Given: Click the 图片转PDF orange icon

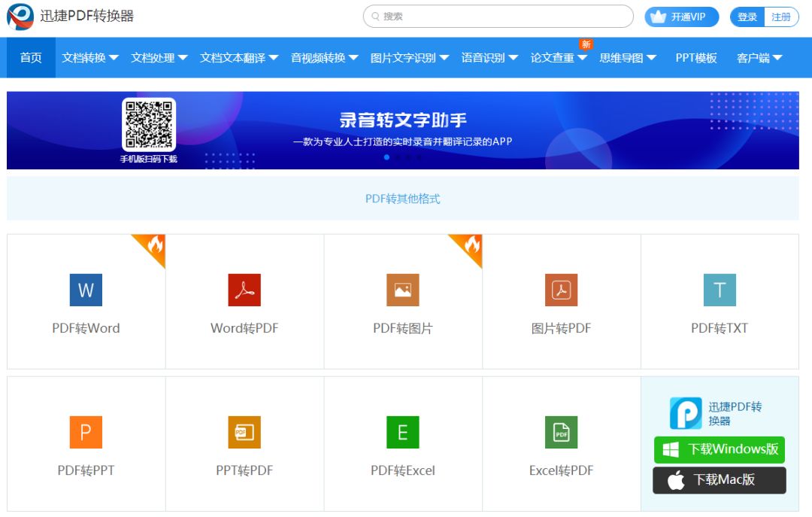Looking at the screenshot, I should [x=561, y=290].
